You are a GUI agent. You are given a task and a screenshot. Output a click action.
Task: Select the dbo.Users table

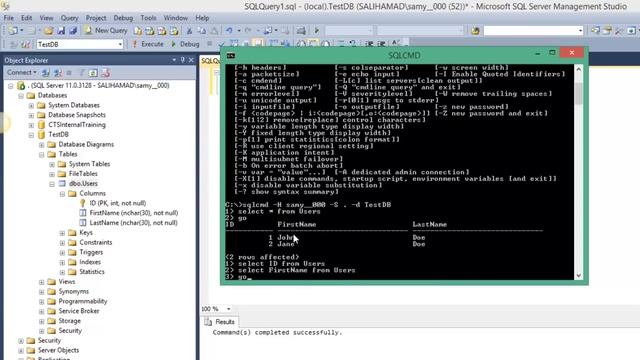click(x=83, y=184)
